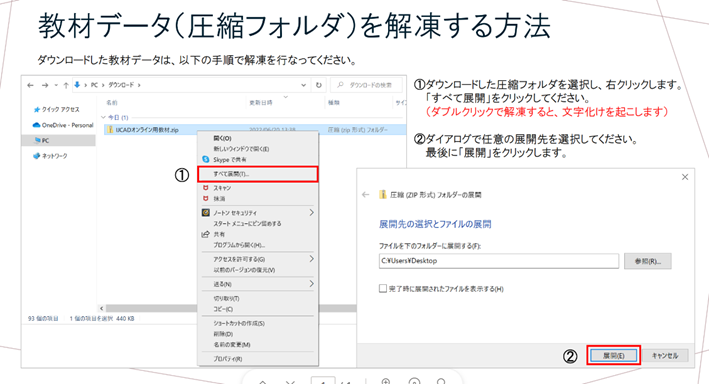Click the zip icon in extract dialog title
The width and height of the screenshot is (709, 384).
tap(383, 194)
